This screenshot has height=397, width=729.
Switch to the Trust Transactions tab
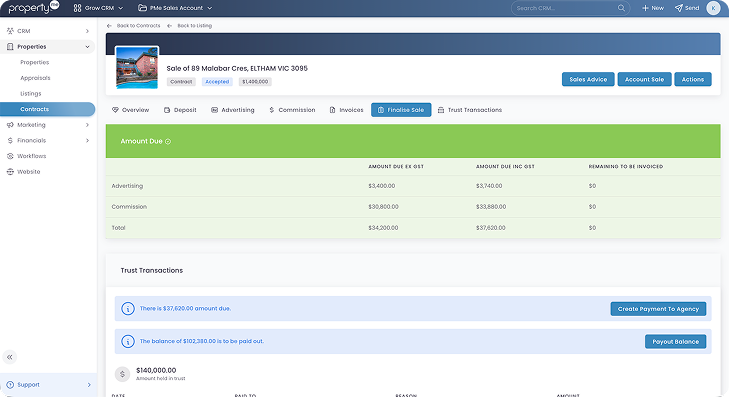[470, 110]
